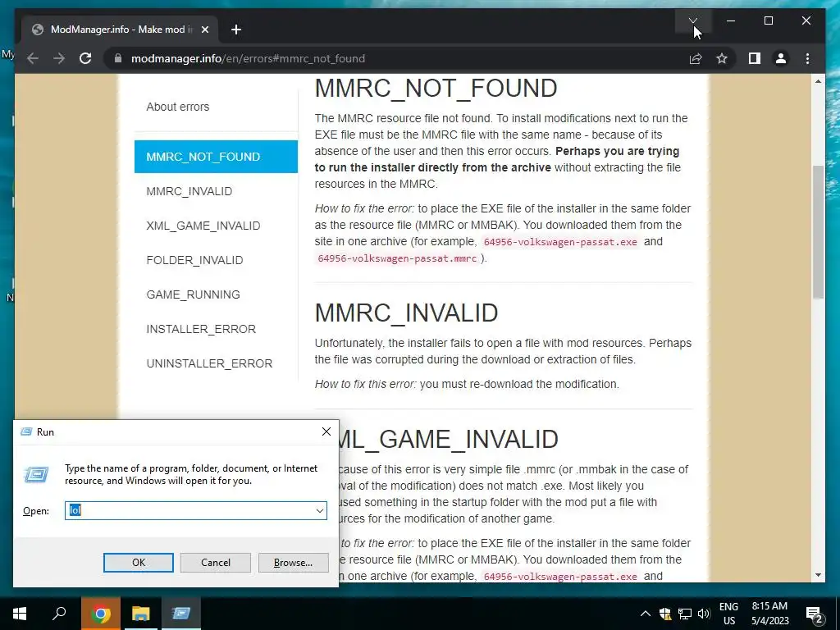Image resolution: width=840 pixels, height=630 pixels.
Task: Confirm the Run dialog with OK
Action: [138, 563]
